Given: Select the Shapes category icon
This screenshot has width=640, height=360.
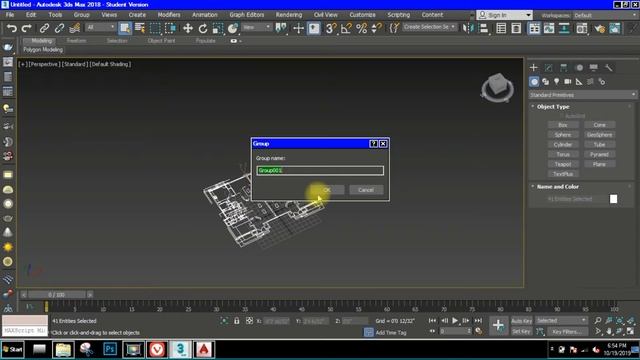Looking at the screenshot, I should 545,82.
